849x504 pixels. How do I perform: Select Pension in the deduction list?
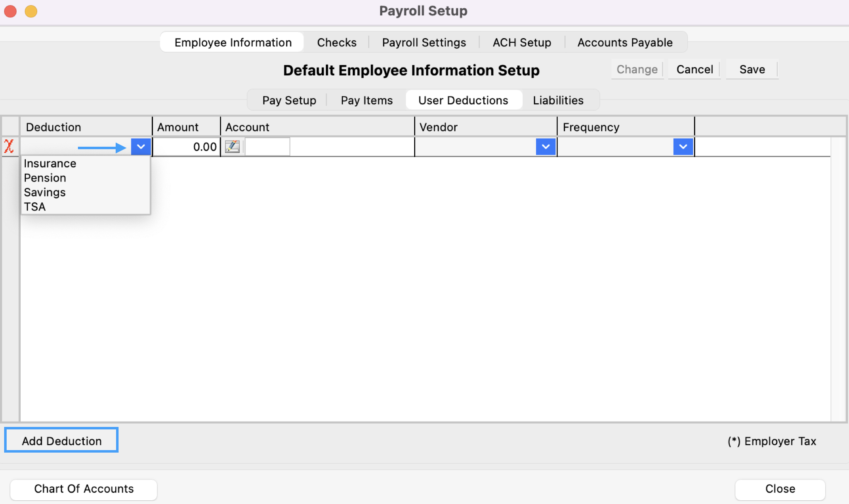(x=45, y=178)
